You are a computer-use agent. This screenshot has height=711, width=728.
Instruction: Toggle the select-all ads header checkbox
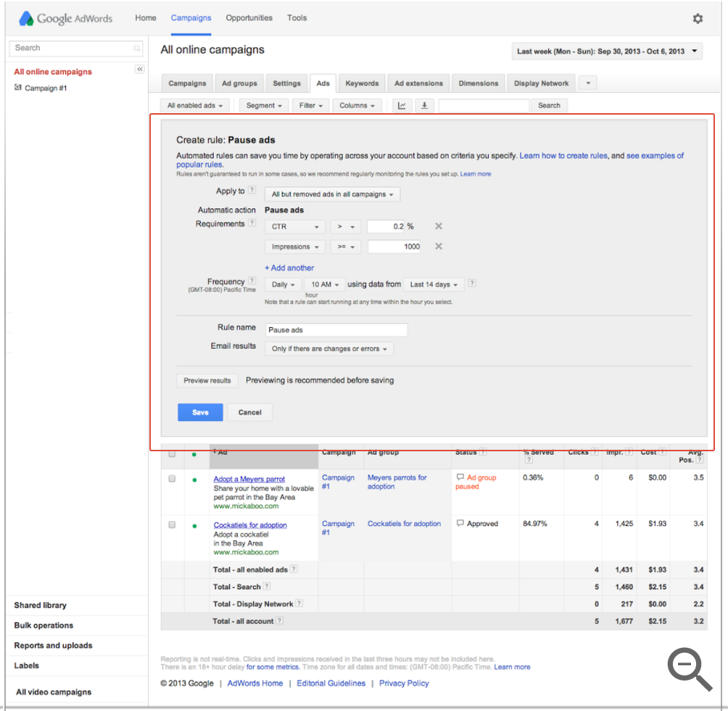point(172,453)
